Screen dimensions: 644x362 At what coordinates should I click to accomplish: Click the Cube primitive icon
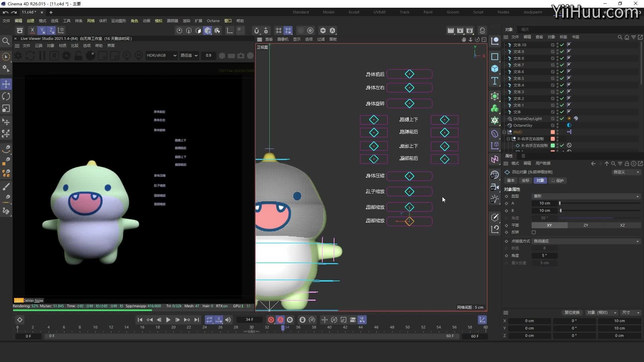click(495, 69)
